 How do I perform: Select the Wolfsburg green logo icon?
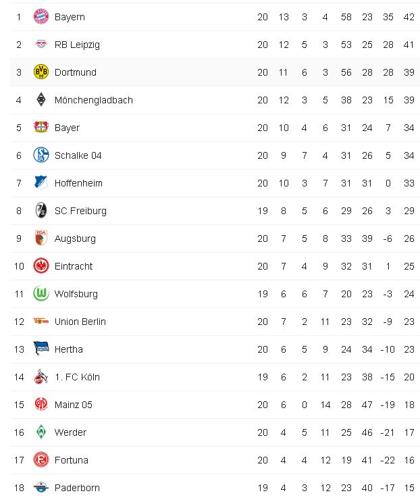[41, 294]
